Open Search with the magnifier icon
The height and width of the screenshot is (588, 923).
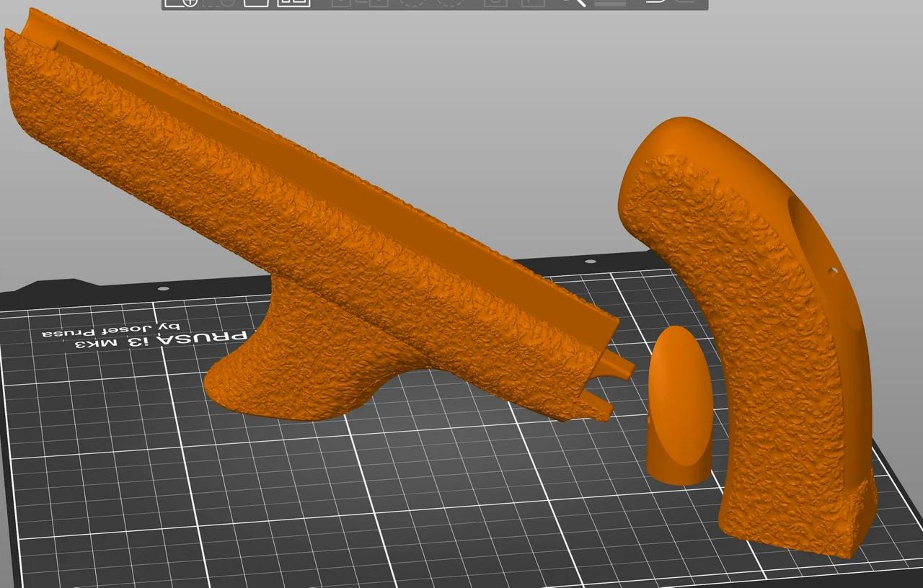coord(573,2)
